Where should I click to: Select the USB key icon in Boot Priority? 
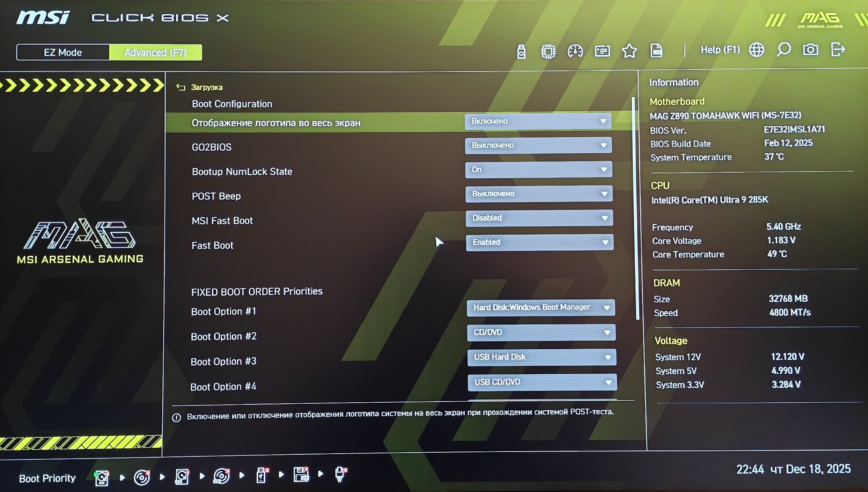click(x=262, y=475)
